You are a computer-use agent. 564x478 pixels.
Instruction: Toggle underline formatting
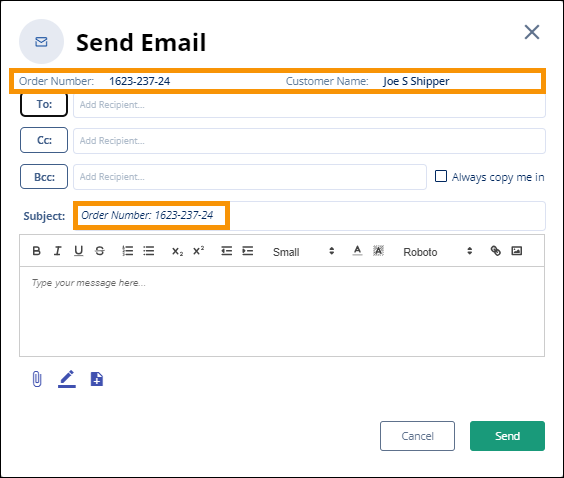pos(78,251)
